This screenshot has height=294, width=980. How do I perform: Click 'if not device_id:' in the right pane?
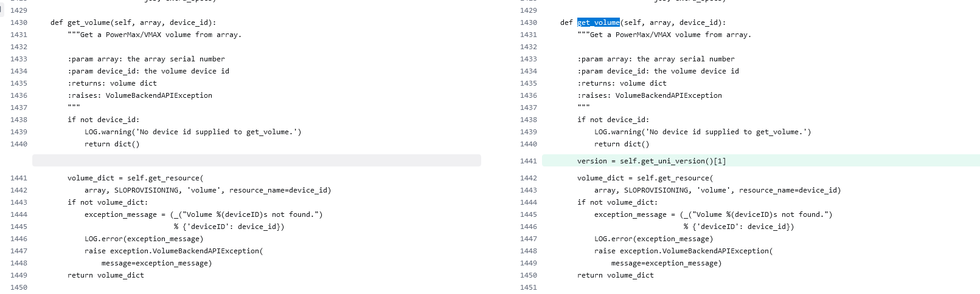pyautogui.click(x=613, y=120)
